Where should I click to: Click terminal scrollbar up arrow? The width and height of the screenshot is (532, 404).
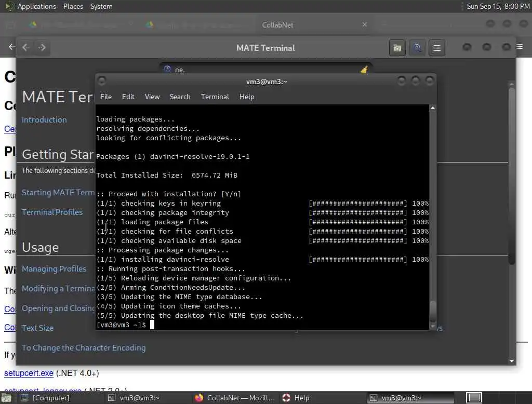click(433, 108)
